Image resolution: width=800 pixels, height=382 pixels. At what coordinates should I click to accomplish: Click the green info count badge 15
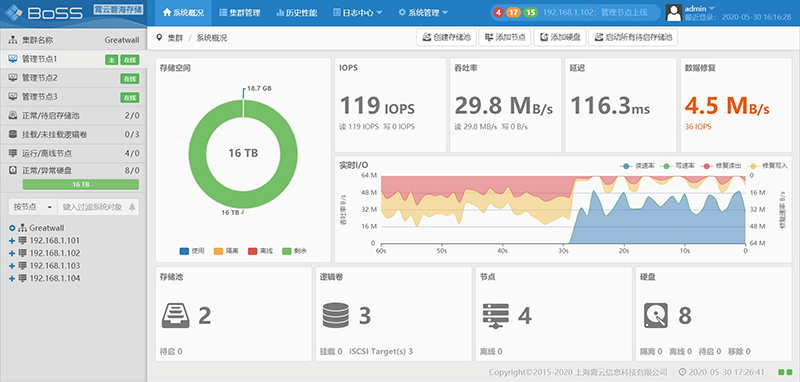tap(531, 12)
